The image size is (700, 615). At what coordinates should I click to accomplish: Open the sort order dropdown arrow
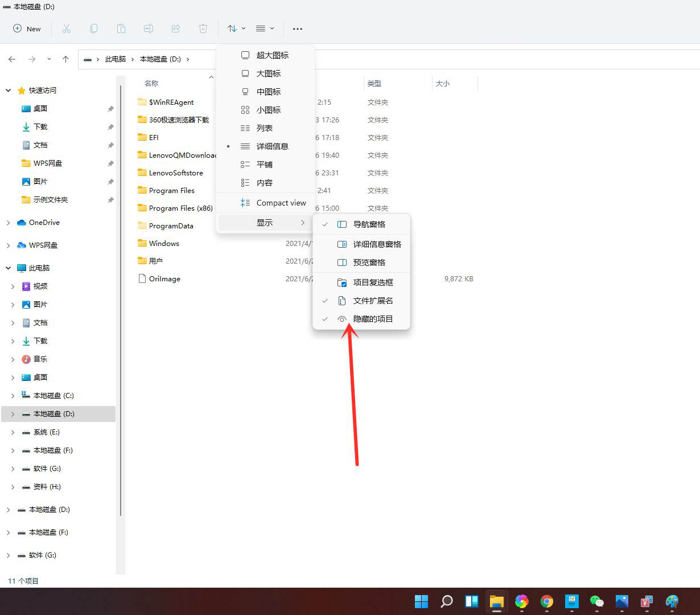tap(244, 28)
